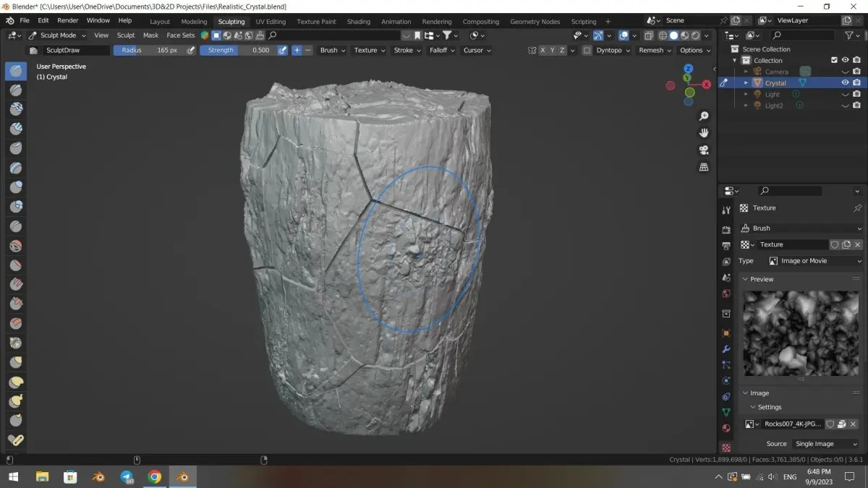Switch perspective/orthographic grid icon
The height and width of the screenshot is (488, 868).
(703, 167)
